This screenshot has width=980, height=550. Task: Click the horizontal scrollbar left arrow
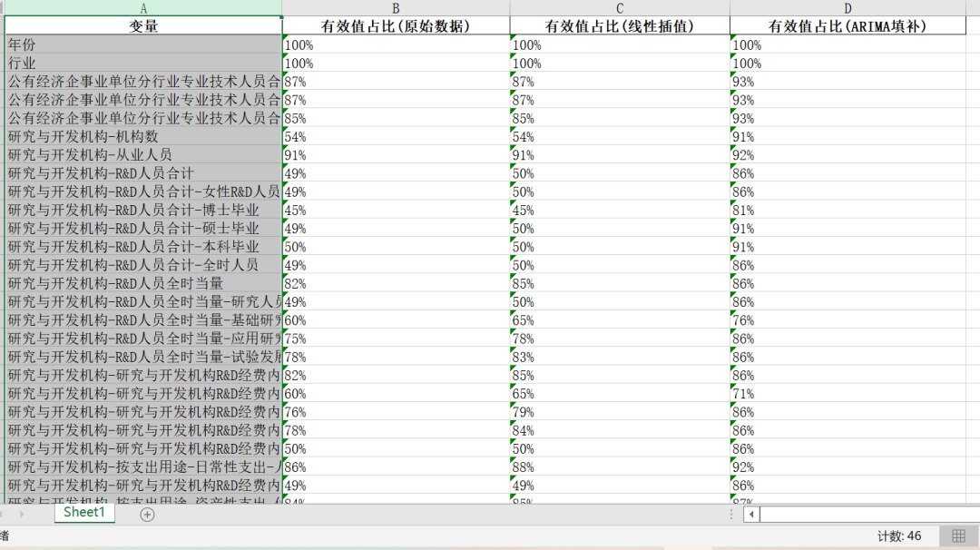click(751, 515)
